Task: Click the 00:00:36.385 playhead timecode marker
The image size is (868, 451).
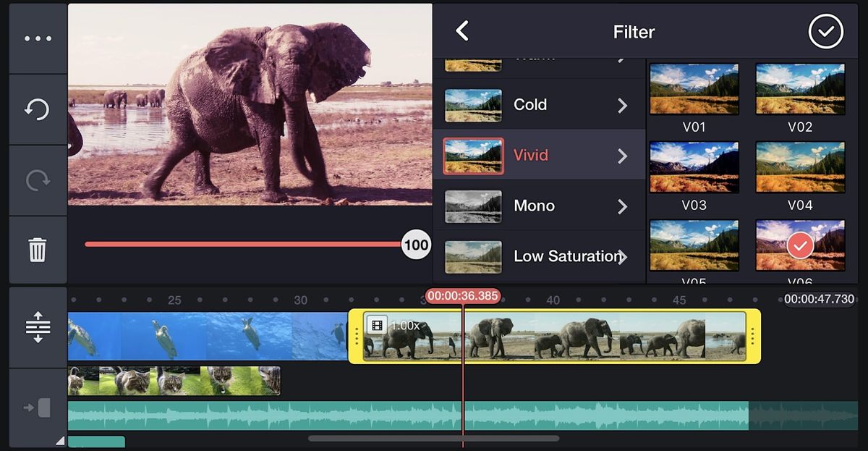Action: click(x=463, y=295)
